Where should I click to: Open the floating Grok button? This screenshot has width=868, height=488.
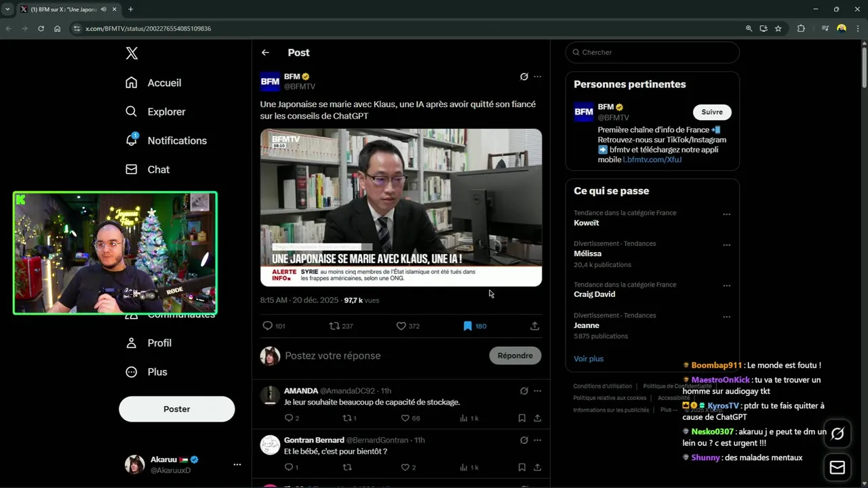[837, 434]
